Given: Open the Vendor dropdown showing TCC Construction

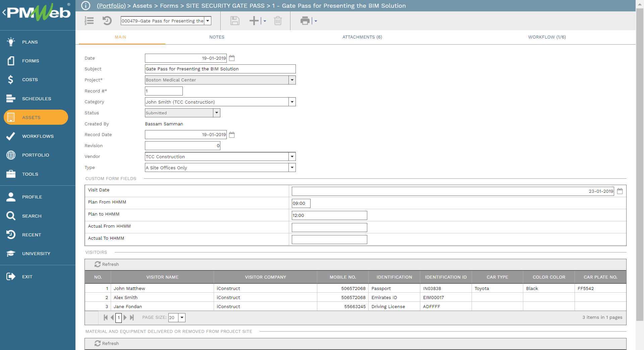Looking at the screenshot, I should coord(292,157).
